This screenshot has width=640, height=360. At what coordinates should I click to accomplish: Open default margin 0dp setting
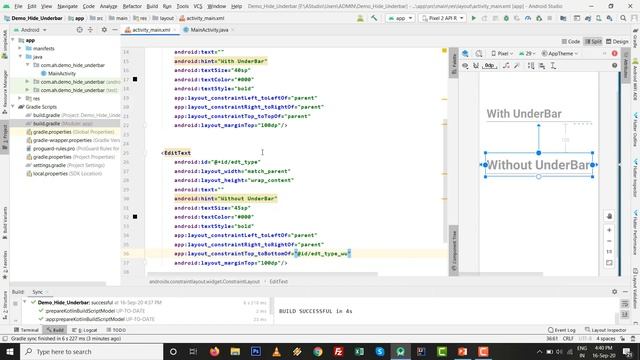[489, 66]
